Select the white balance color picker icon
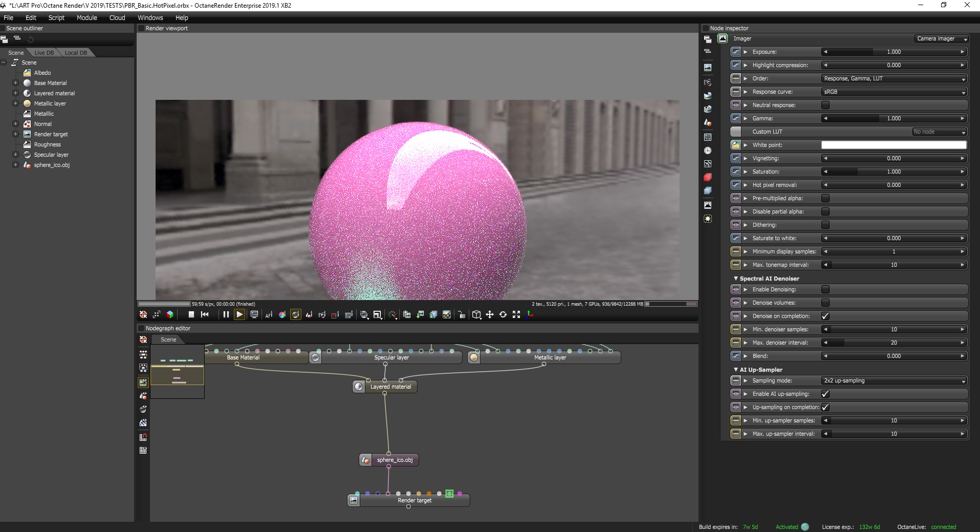 (282, 315)
